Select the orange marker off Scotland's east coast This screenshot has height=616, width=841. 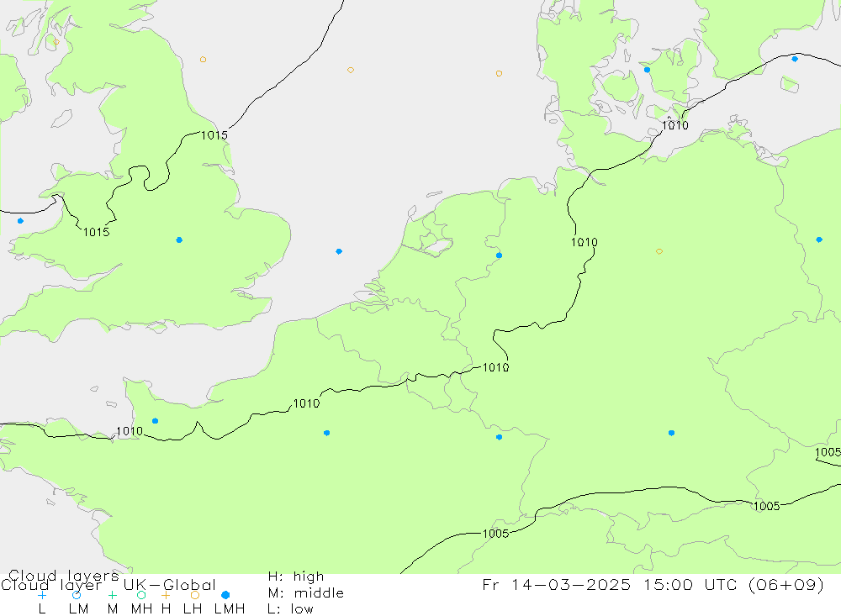[x=203, y=60]
